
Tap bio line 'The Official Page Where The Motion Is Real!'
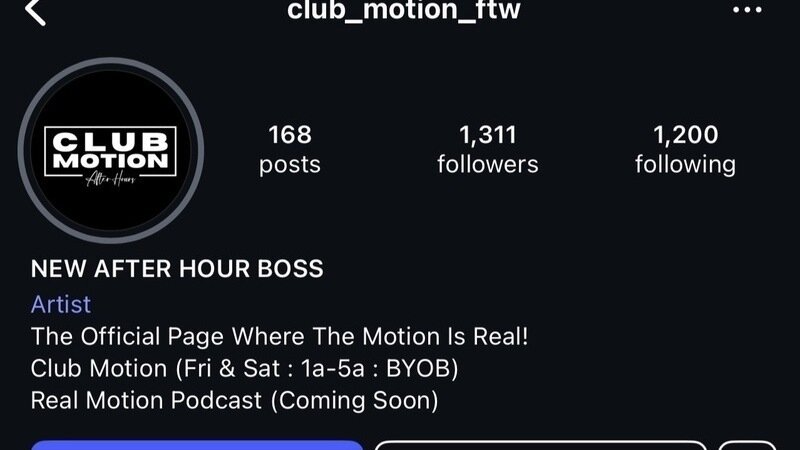pyautogui.click(x=279, y=337)
